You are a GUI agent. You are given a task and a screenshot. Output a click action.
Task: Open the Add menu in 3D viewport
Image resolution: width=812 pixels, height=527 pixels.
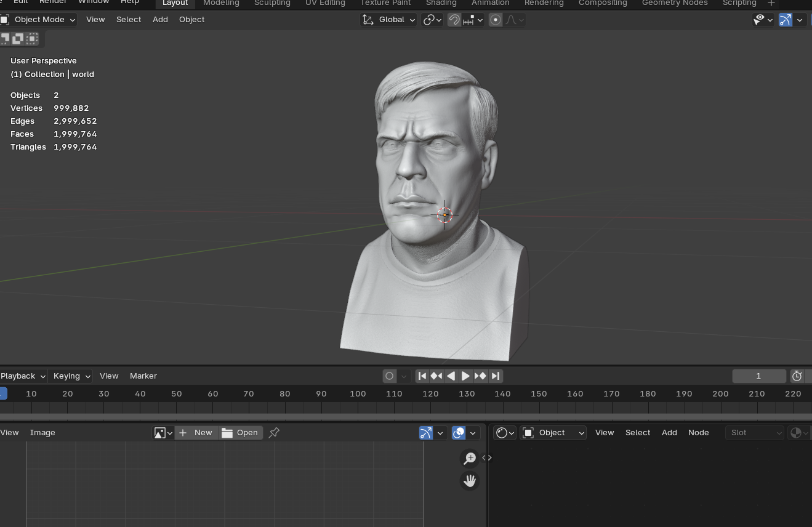[160, 20]
